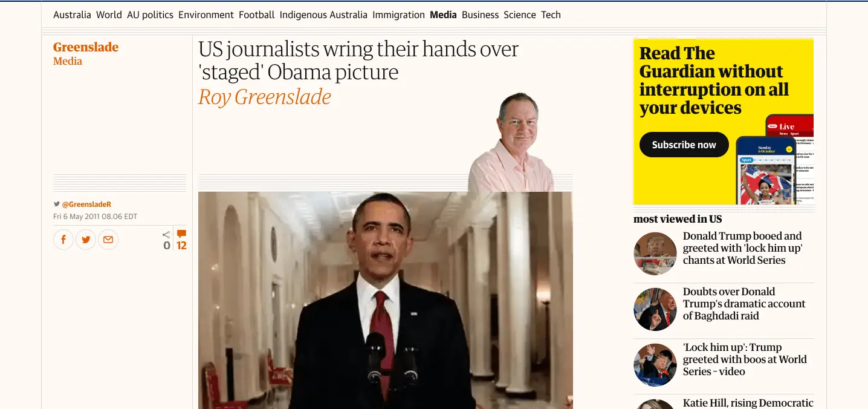The image size is (868, 409).
Task: Share the article on Twitter
Action: tap(86, 240)
